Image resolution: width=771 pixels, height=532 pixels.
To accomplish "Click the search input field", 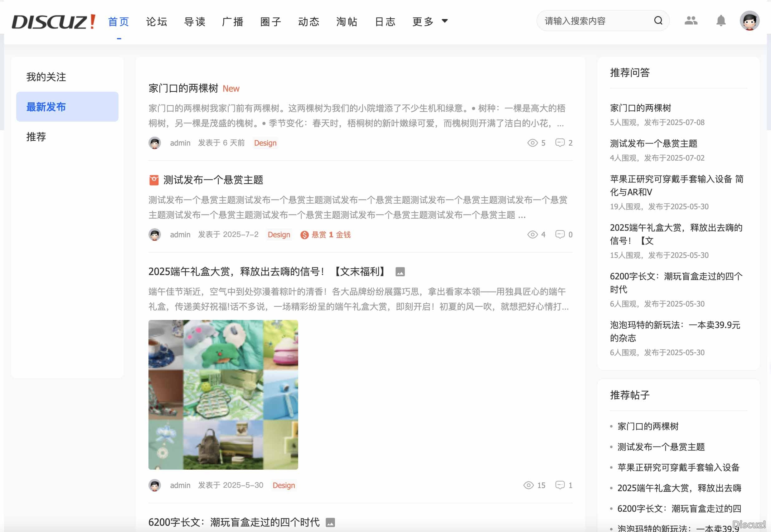I will pos(593,21).
